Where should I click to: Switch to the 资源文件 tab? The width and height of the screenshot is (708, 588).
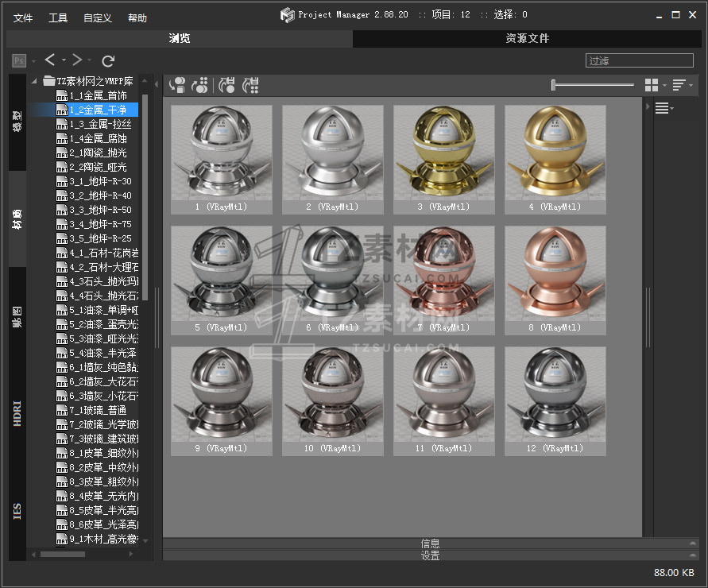coord(527,38)
